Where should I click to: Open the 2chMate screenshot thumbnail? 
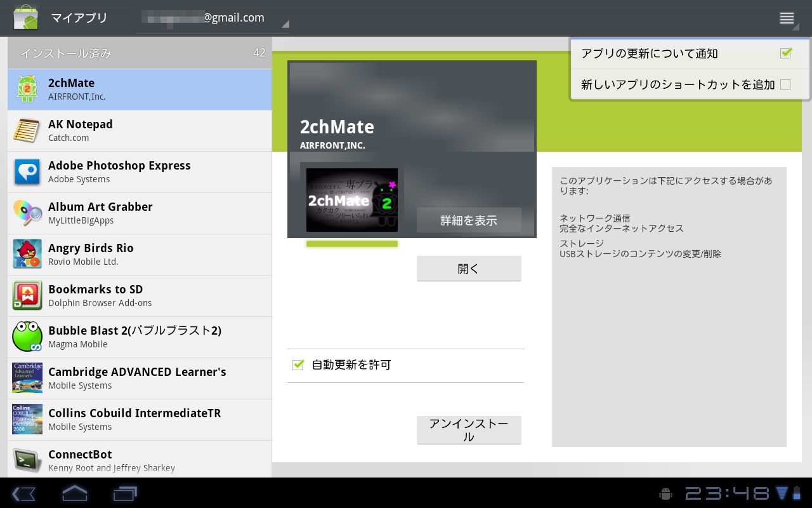tap(351, 199)
